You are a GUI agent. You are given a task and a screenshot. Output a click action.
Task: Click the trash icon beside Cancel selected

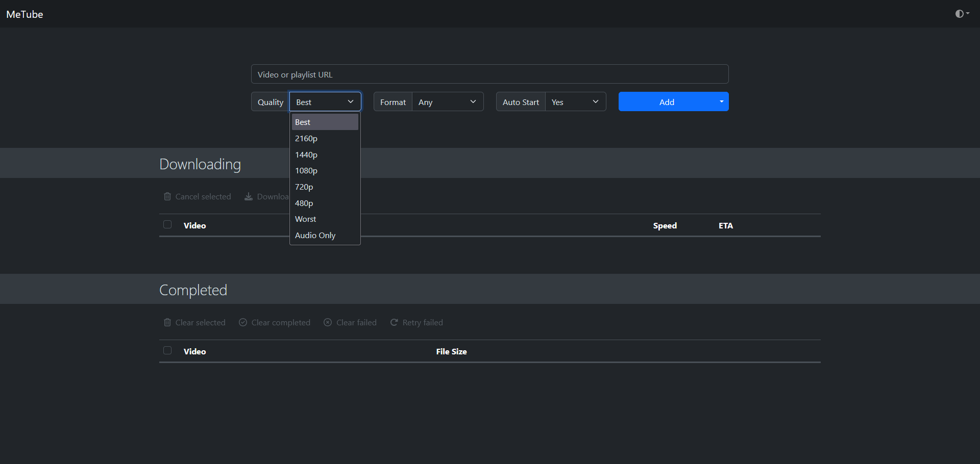(167, 196)
